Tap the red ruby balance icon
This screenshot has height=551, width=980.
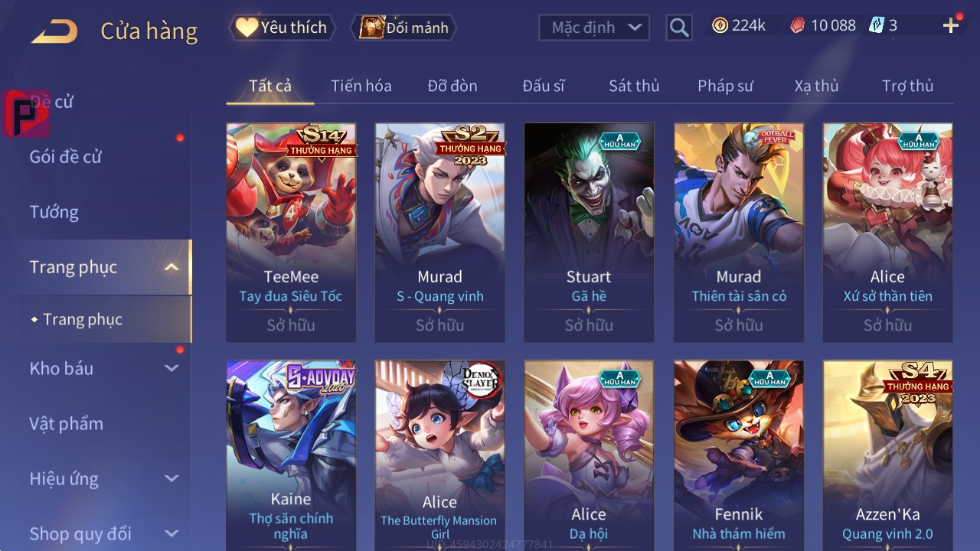tap(798, 26)
